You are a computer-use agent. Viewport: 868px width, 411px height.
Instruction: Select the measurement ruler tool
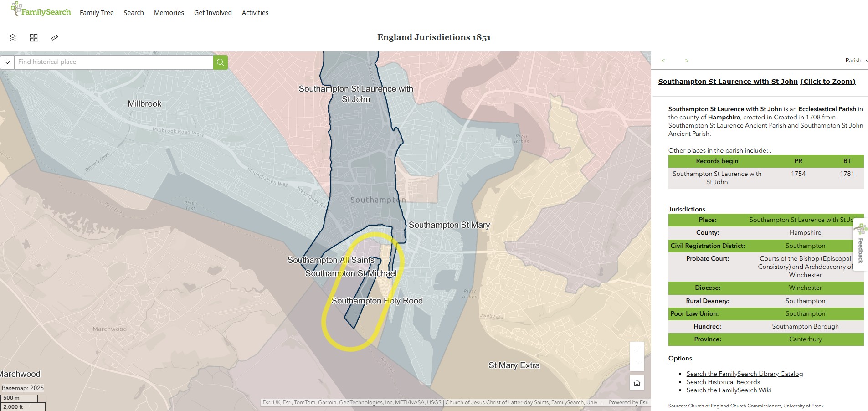click(55, 38)
